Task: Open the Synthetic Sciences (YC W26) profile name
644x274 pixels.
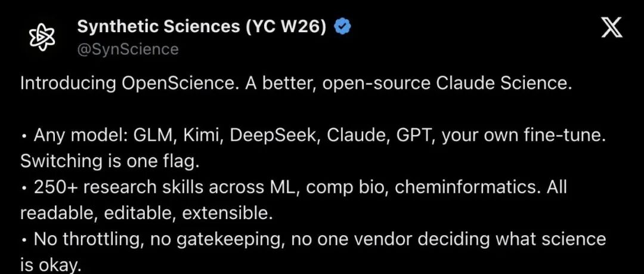Action: (x=202, y=27)
